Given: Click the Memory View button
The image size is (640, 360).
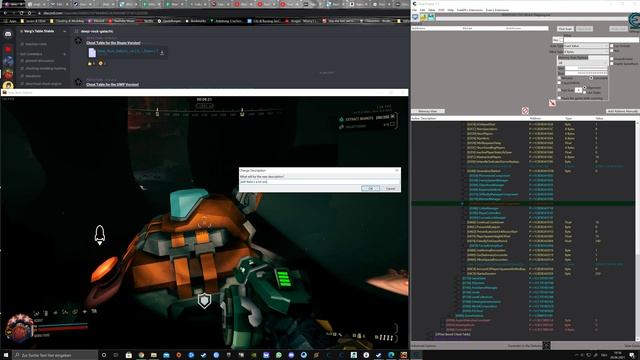Looking at the screenshot, I should coord(428,111).
